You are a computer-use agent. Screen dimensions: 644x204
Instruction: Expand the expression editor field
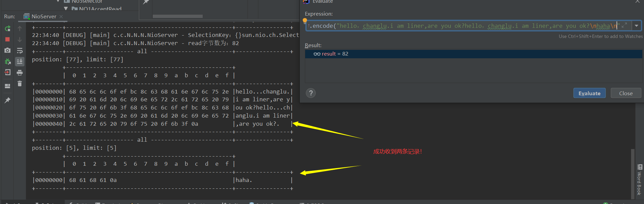click(624, 25)
